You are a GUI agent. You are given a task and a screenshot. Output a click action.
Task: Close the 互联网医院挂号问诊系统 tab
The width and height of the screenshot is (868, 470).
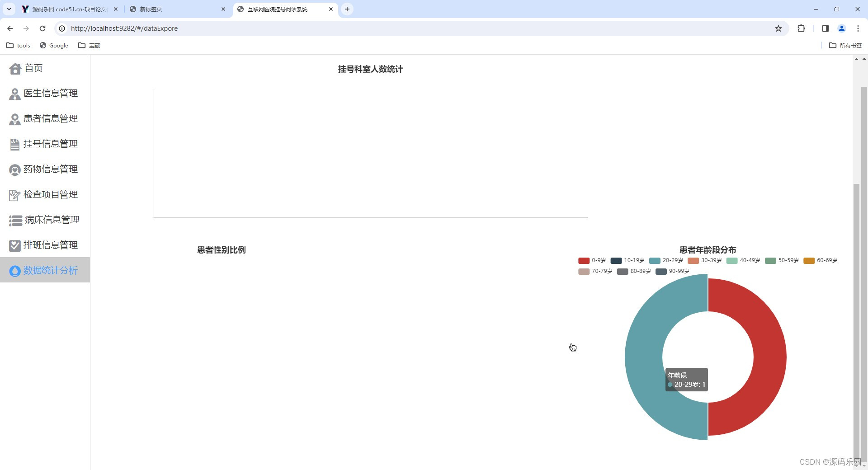click(331, 9)
